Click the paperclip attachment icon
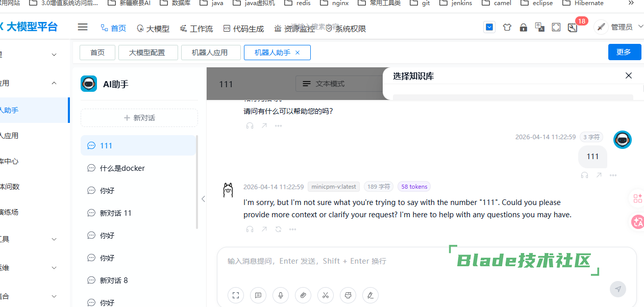Viewport: 644px width, 307px height. pos(303,295)
